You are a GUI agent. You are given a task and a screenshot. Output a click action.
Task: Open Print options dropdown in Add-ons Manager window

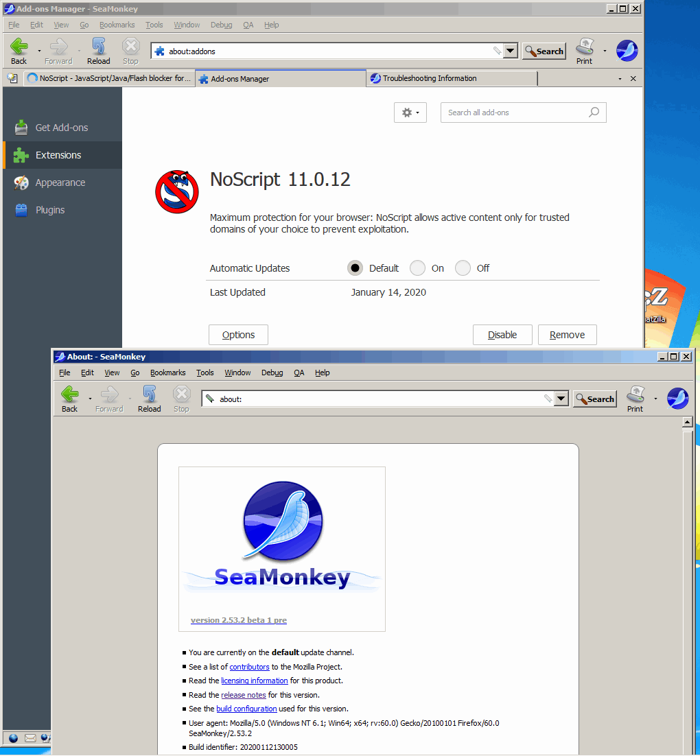point(605,51)
